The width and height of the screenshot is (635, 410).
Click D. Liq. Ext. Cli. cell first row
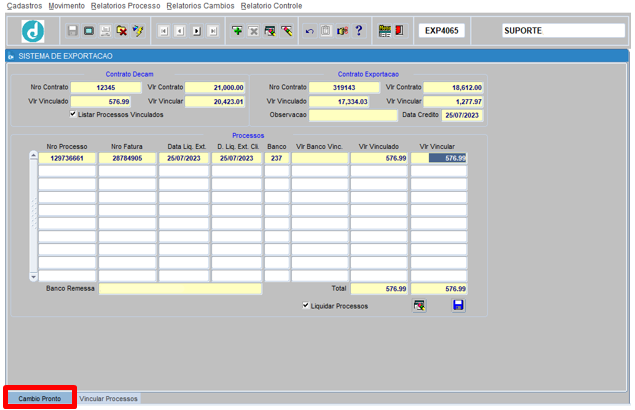237,158
